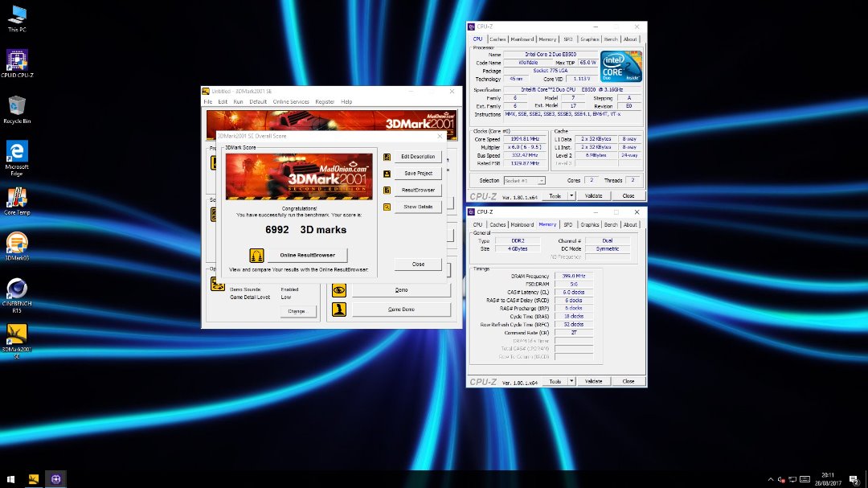The image size is (868, 488).
Task: Click the 3DMark2001 MadOnion banner in score dialog
Action: pyautogui.click(x=299, y=177)
